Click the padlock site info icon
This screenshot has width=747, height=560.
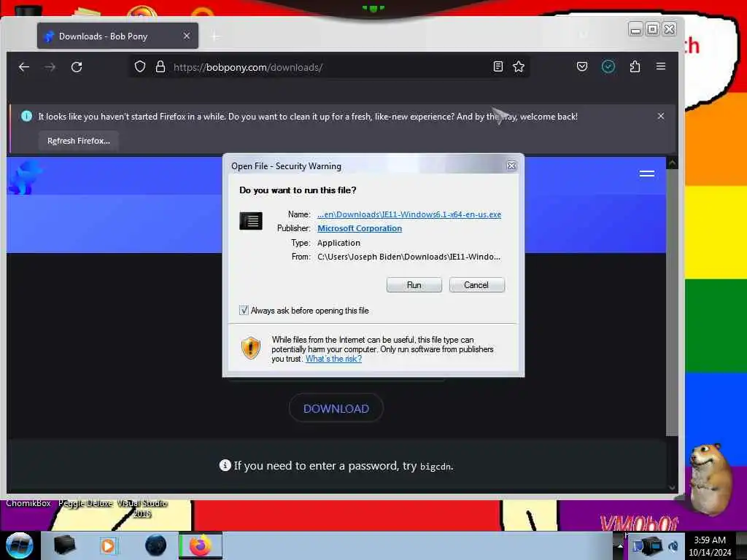[160, 66]
